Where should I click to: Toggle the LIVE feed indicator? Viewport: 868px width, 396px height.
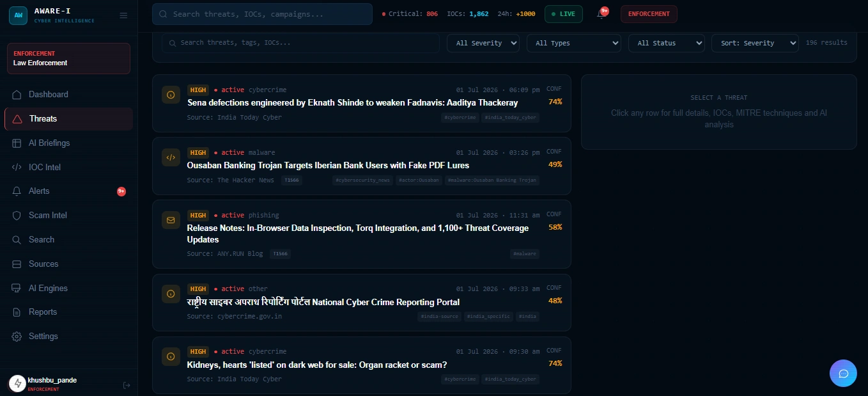click(x=563, y=14)
